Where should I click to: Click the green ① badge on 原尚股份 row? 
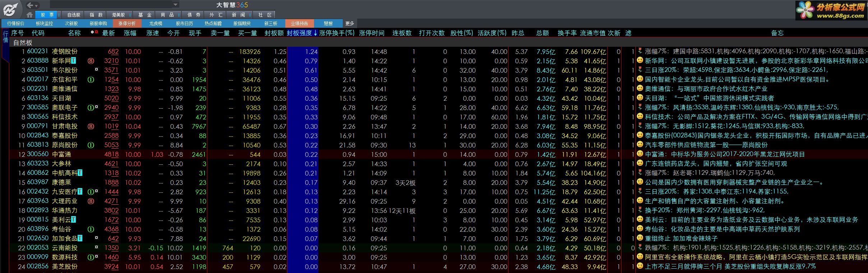[91, 145]
